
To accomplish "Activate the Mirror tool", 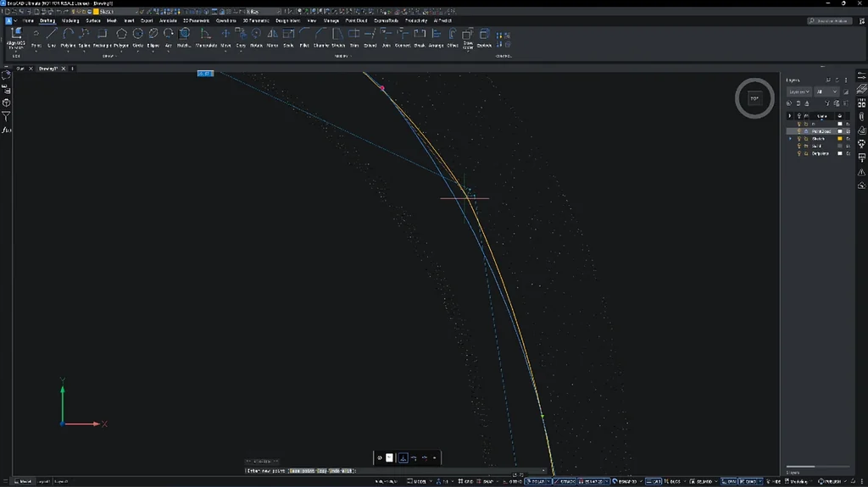I will [x=272, y=37].
